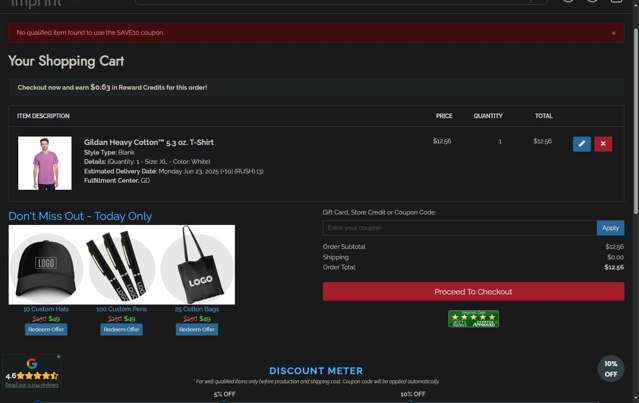Redeem offer for 10 Custom Hats

coord(46,329)
